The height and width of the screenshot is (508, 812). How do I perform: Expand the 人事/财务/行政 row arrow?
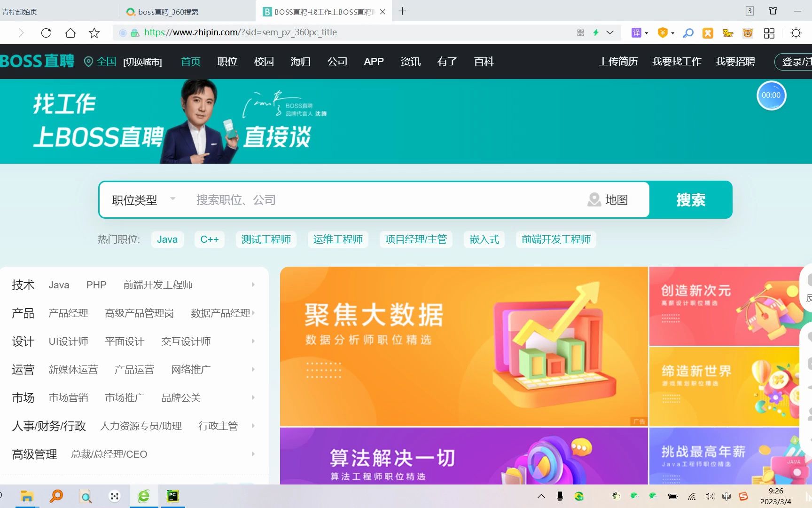coord(253,426)
